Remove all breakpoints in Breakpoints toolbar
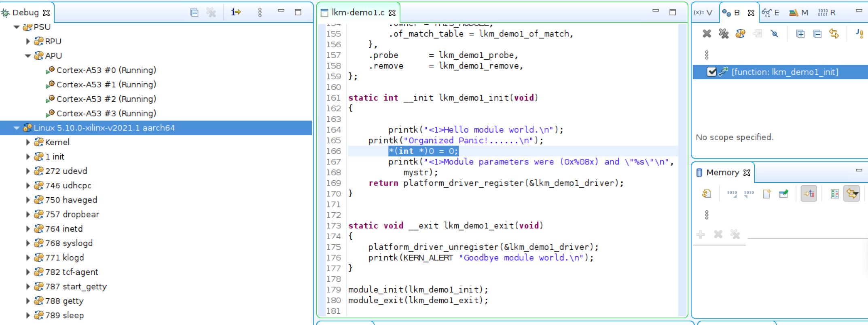The height and width of the screenshot is (325, 868). (724, 34)
